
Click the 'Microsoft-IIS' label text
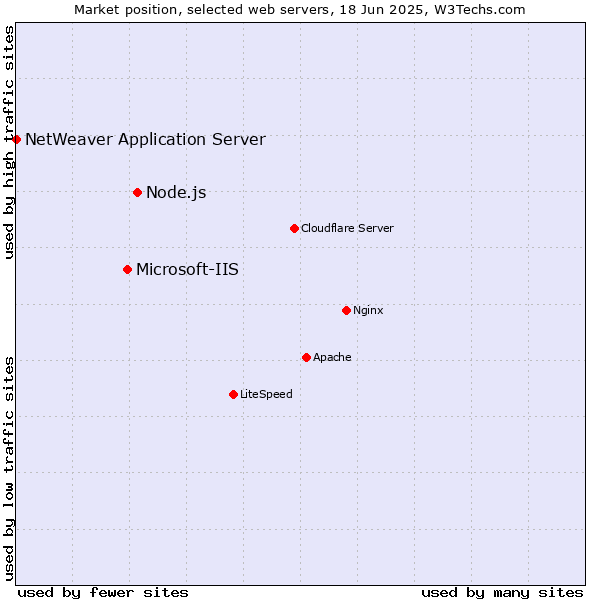point(187,269)
